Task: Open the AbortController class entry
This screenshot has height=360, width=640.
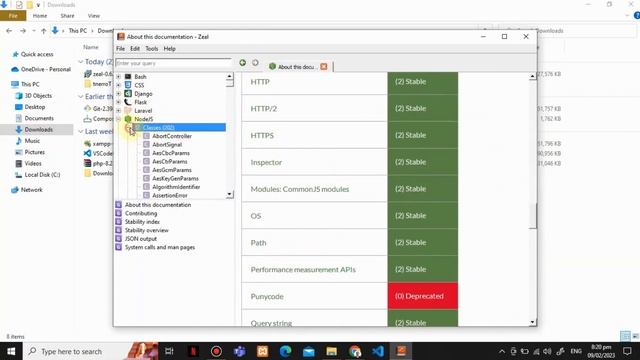Action: tap(172, 136)
